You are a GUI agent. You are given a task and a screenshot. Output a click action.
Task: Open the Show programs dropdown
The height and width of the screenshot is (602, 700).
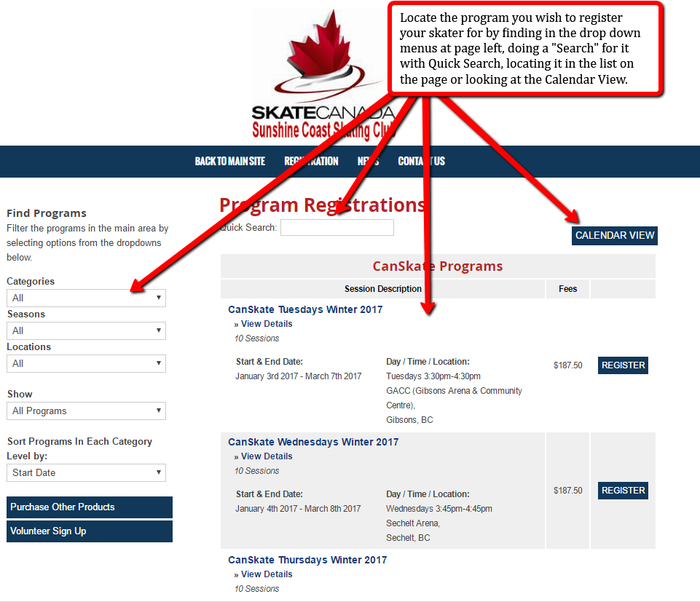pyautogui.click(x=86, y=411)
